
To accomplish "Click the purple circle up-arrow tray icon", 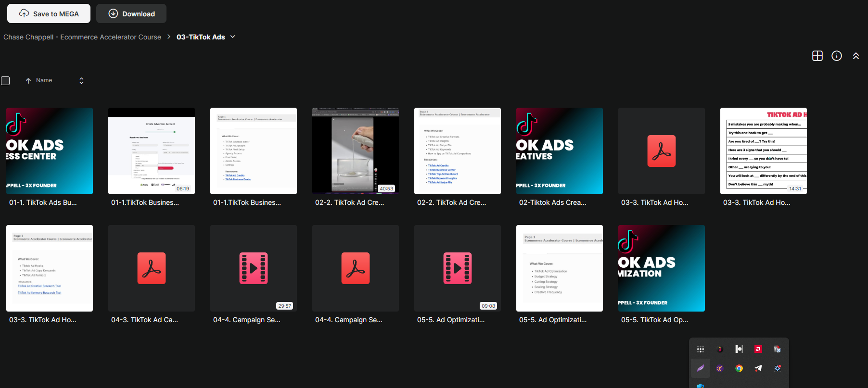I will tap(720, 368).
